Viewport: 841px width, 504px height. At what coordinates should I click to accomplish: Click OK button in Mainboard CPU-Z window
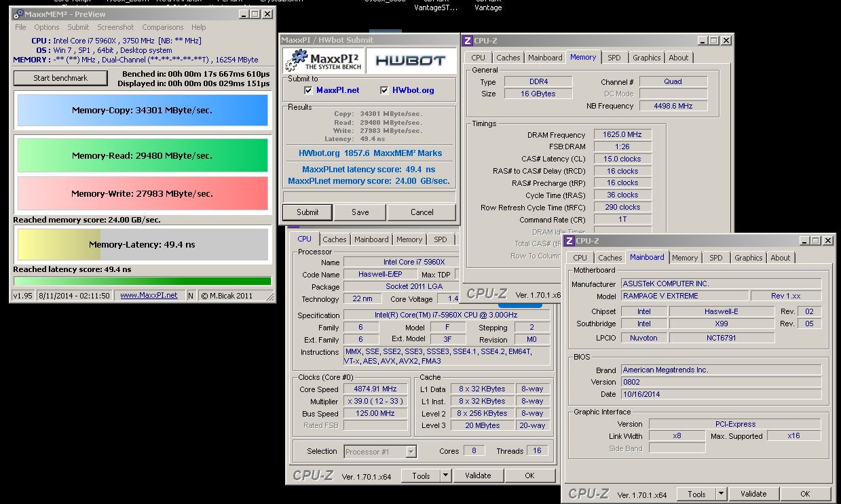coord(805,494)
